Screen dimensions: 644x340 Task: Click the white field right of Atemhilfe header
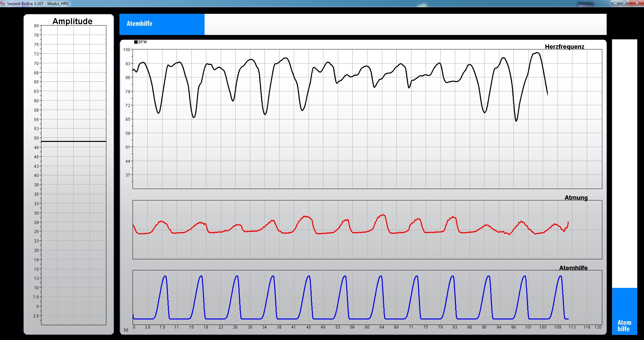tap(405, 24)
